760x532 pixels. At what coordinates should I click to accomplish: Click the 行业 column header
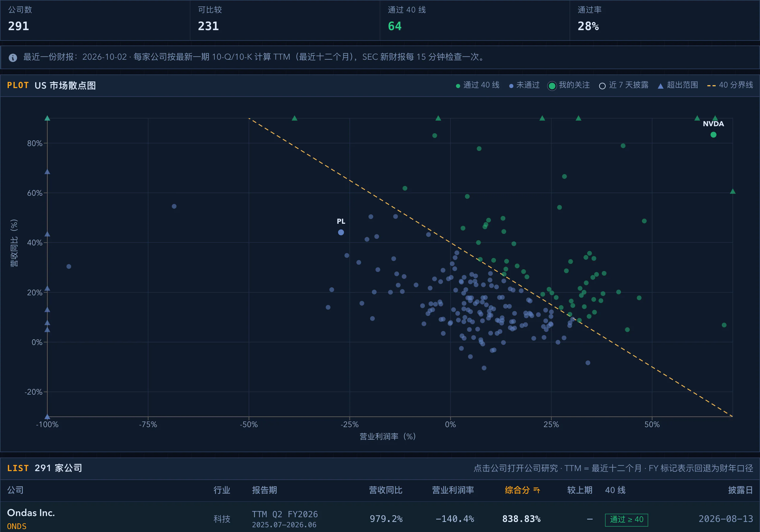tap(222, 490)
